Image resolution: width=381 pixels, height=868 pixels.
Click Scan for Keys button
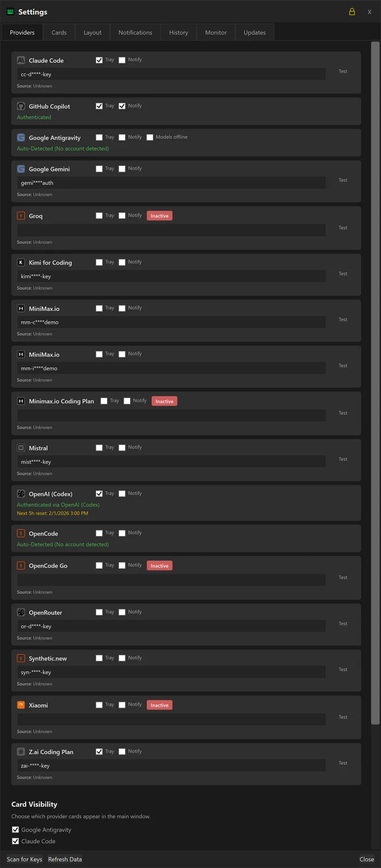click(24, 859)
